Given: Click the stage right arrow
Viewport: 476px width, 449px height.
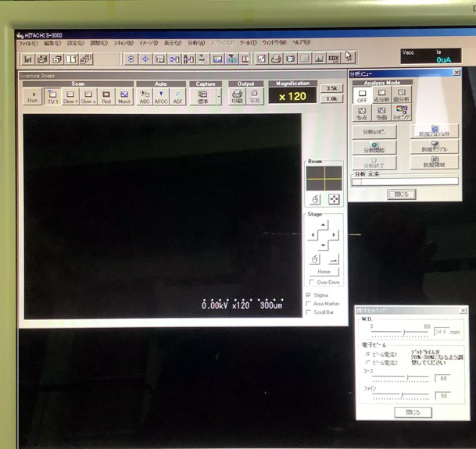Looking at the screenshot, I should click(334, 235).
